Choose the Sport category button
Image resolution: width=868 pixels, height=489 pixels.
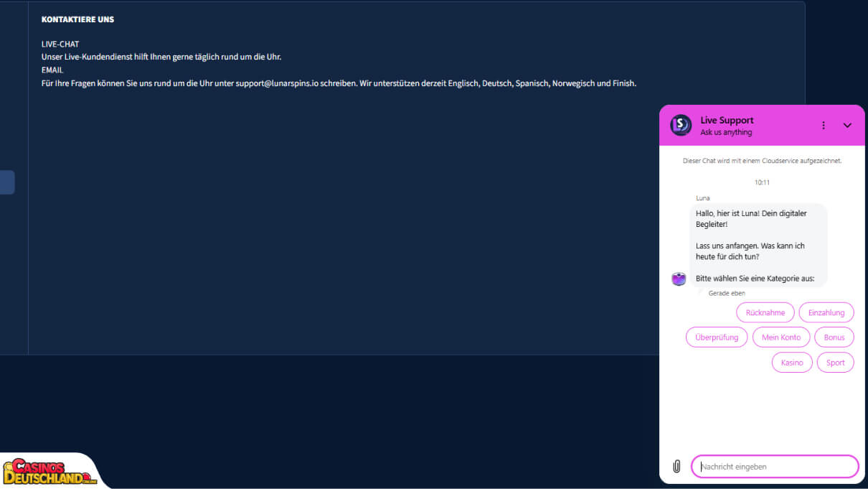[836, 363]
